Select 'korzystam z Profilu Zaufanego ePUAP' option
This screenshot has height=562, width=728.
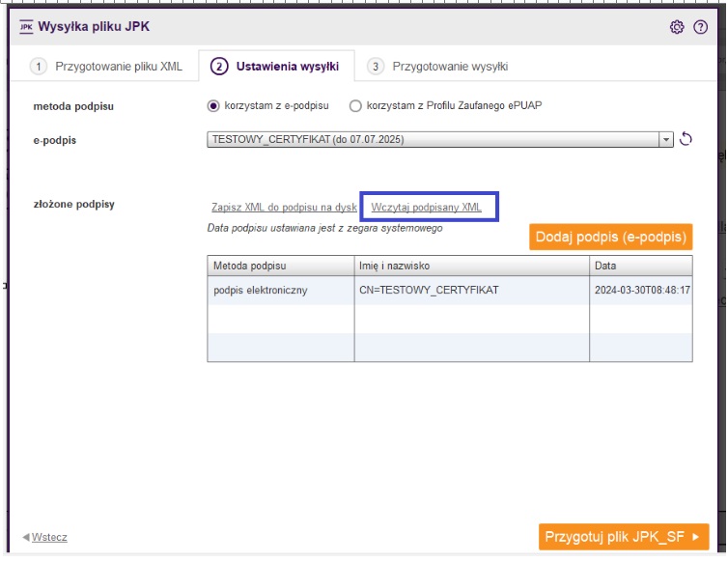pyautogui.click(x=355, y=106)
